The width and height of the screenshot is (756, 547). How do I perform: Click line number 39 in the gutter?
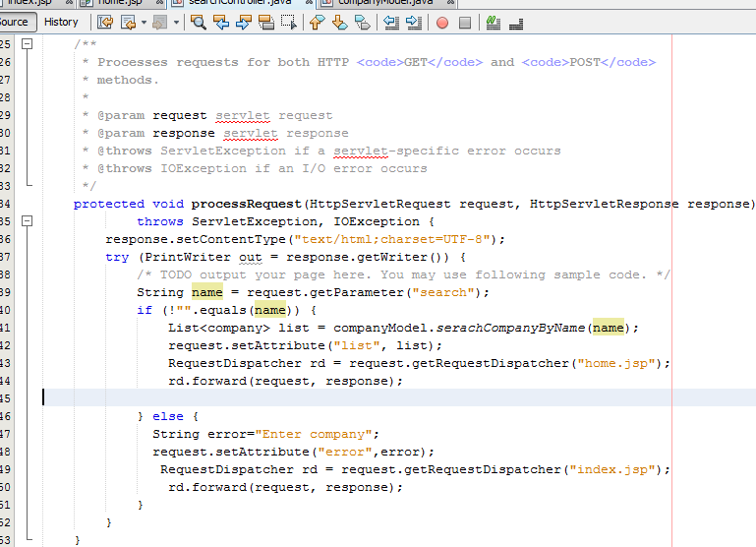[5, 292]
